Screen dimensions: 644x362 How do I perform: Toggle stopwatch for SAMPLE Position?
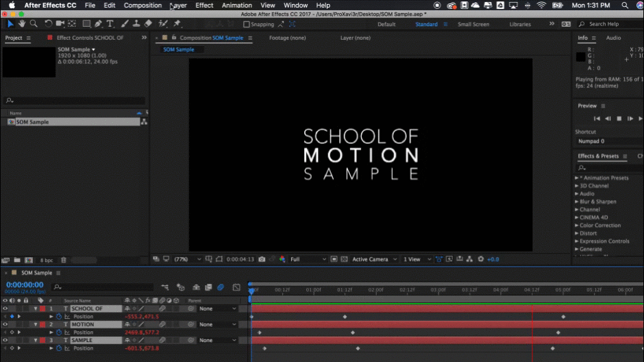[x=59, y=348]
